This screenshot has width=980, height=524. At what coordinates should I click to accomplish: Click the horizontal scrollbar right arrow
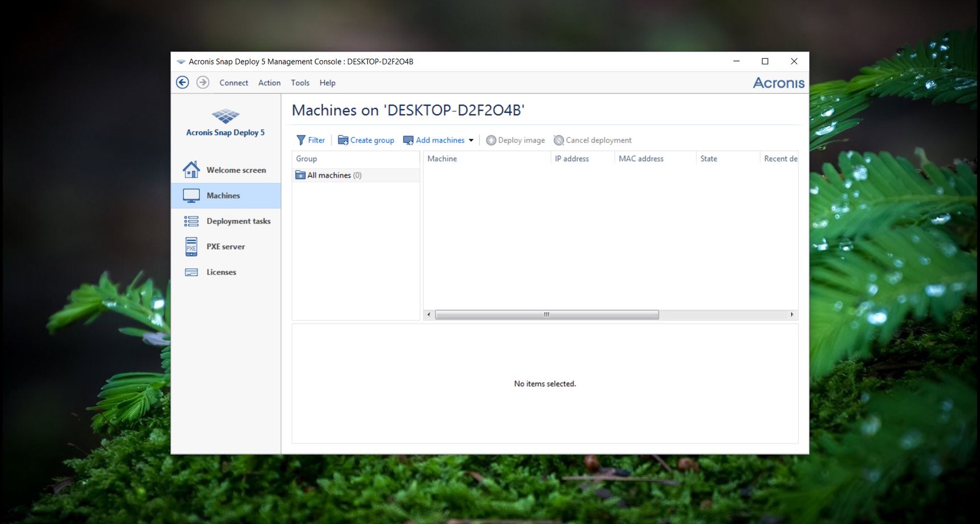pos(792,314)
